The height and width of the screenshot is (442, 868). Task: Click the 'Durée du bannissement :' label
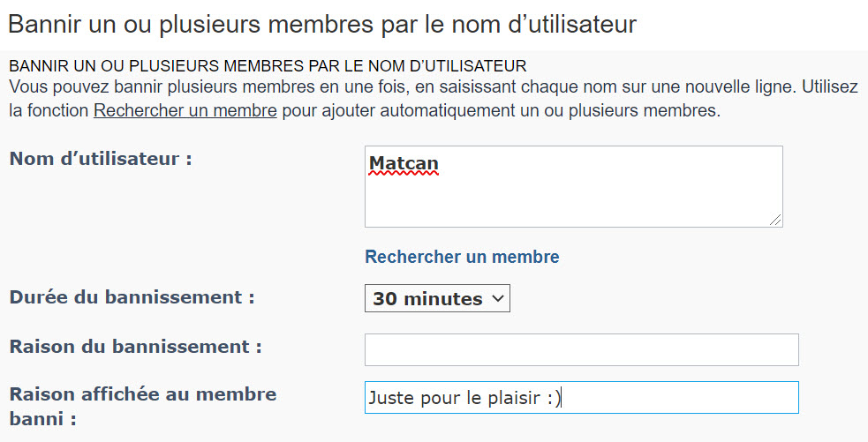point(132,296)
